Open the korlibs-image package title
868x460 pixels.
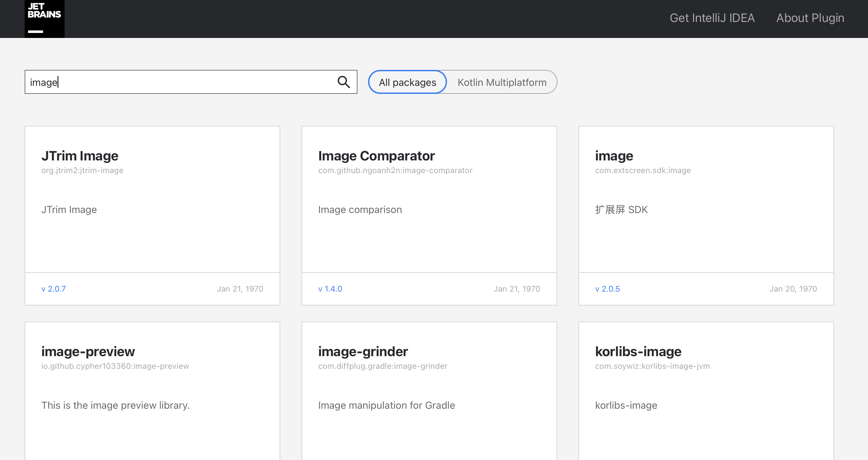[x=638, y=351]
